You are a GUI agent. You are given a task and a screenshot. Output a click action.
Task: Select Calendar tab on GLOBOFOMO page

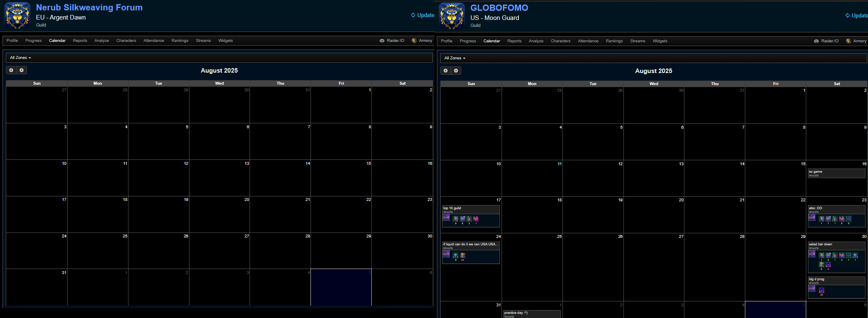492,41
